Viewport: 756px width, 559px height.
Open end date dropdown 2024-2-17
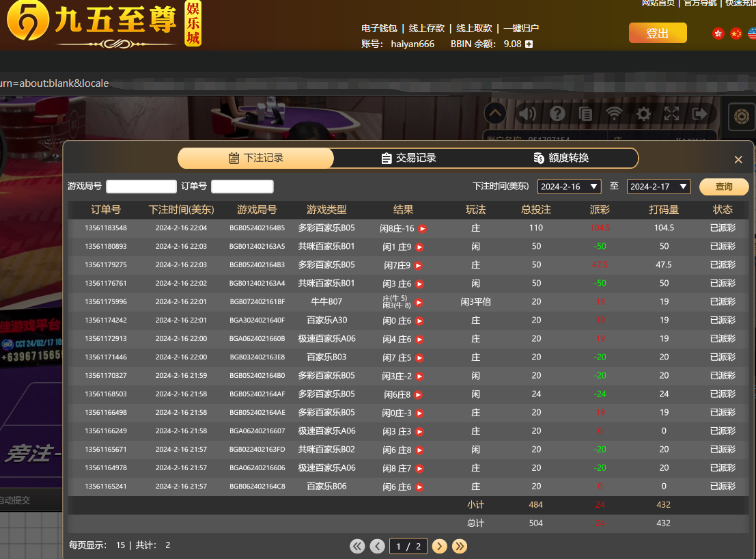658,187
